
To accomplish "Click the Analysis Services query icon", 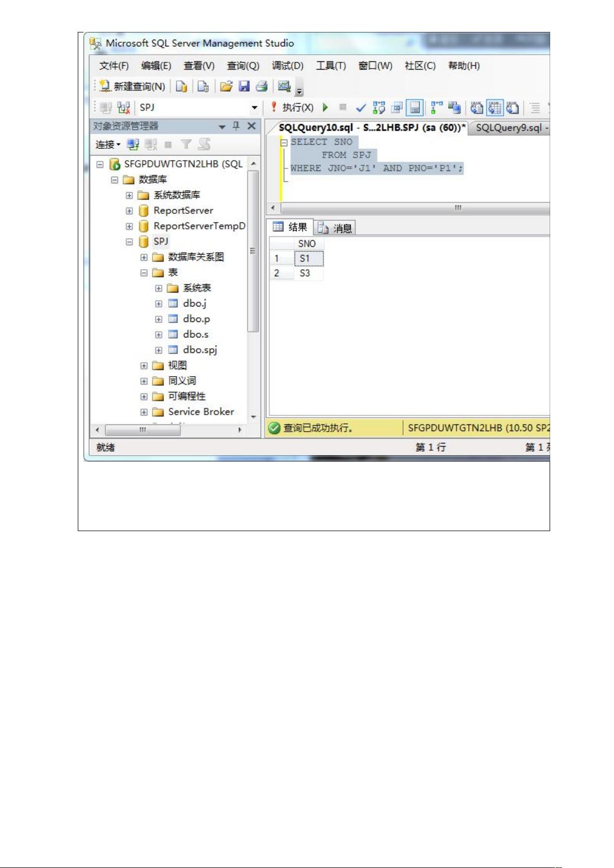I will pos(203,86).
